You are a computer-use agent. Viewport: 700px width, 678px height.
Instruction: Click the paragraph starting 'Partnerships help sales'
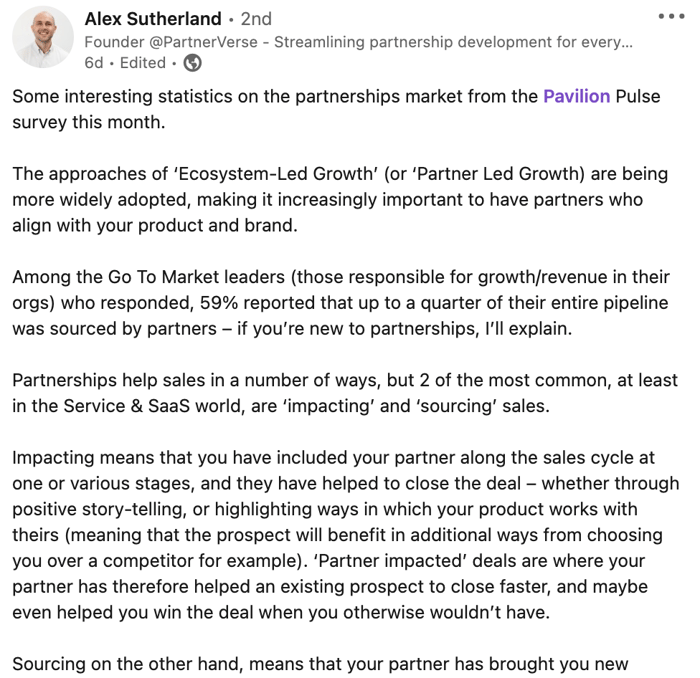345,393
